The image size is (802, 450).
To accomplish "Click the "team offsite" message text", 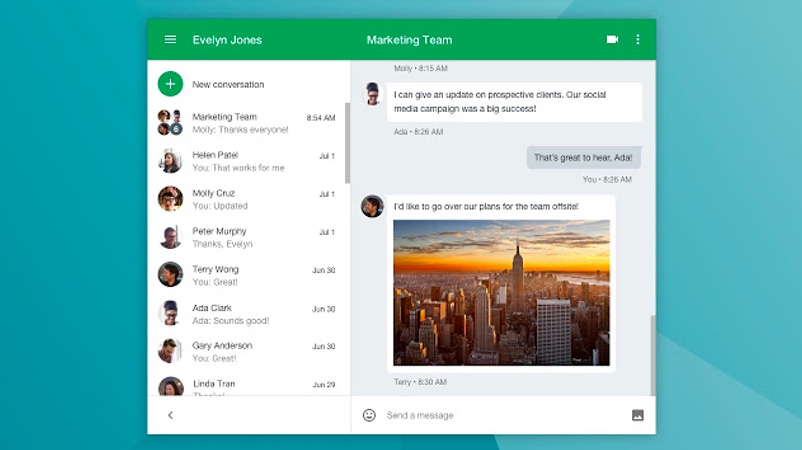I will click(486, 207).
